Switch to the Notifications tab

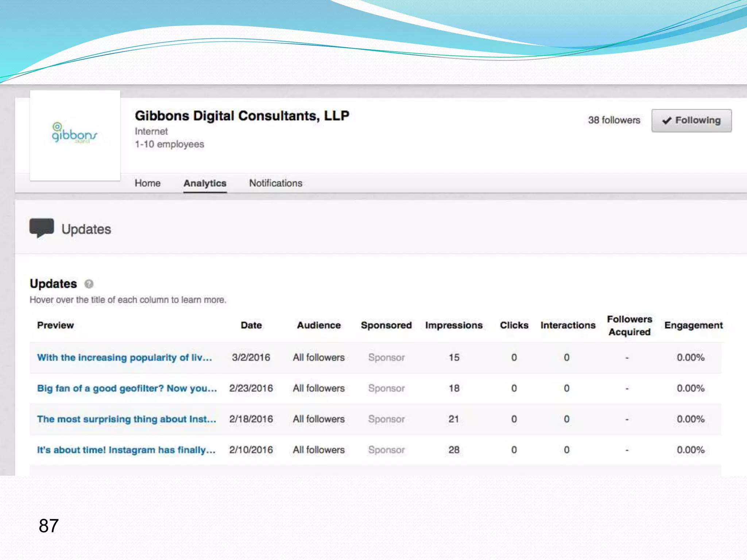pyautogui.click(x=275, y=183)
